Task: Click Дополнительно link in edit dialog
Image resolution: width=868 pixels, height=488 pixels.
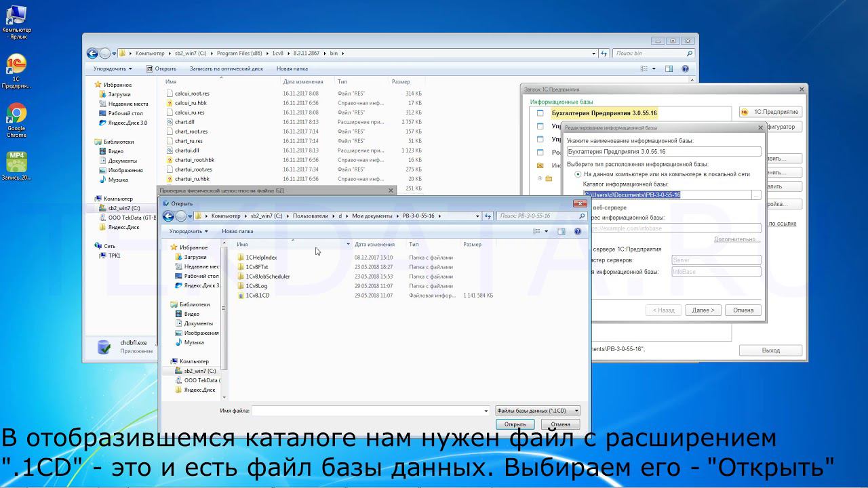Action: tap(737, 239)
